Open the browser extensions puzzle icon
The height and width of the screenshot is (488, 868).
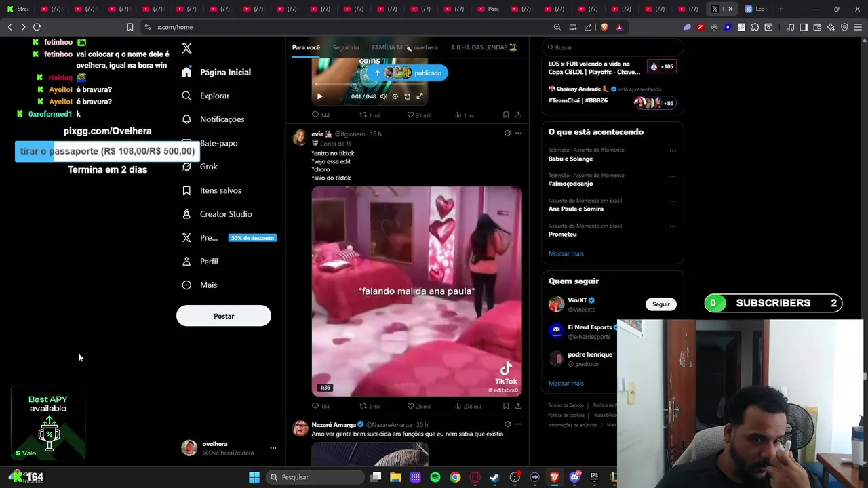coord(755,27)
